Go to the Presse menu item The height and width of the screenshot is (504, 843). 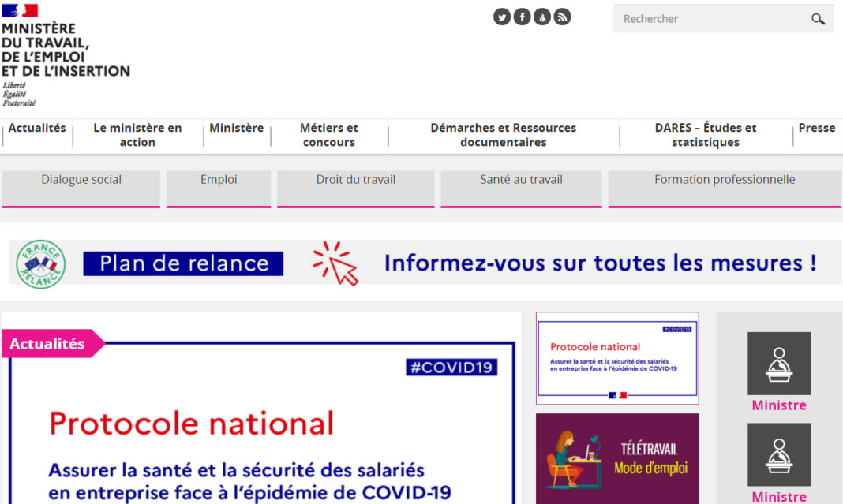[x=817, y=128]
